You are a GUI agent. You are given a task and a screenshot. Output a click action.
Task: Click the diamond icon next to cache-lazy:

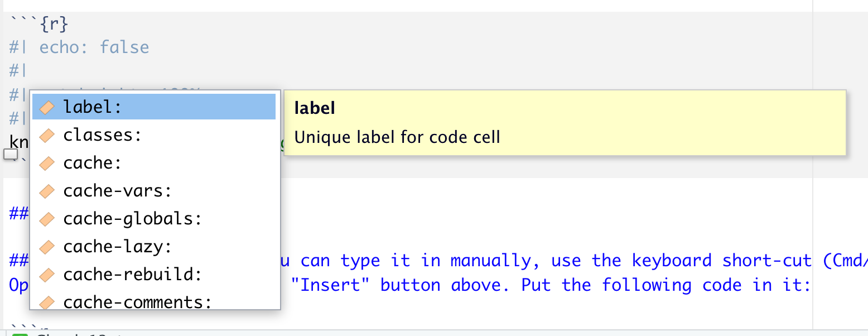pos(47,247)
